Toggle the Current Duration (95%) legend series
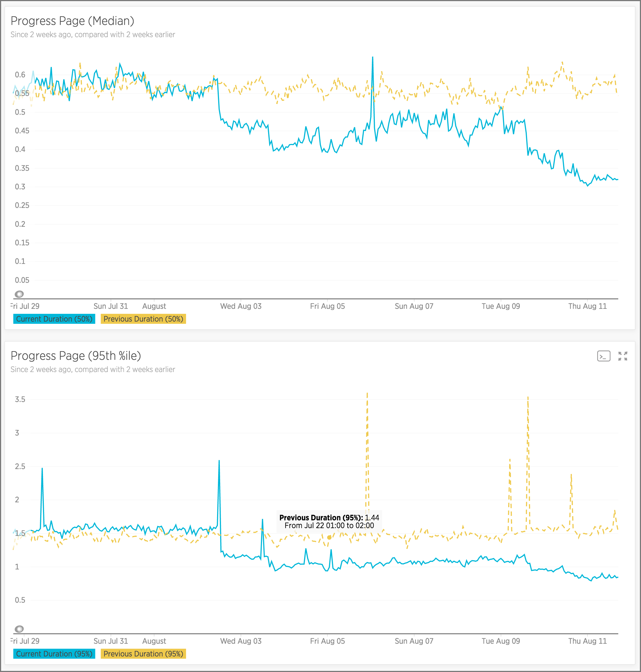This screenshot has height=672, width=641. (54, 653)
